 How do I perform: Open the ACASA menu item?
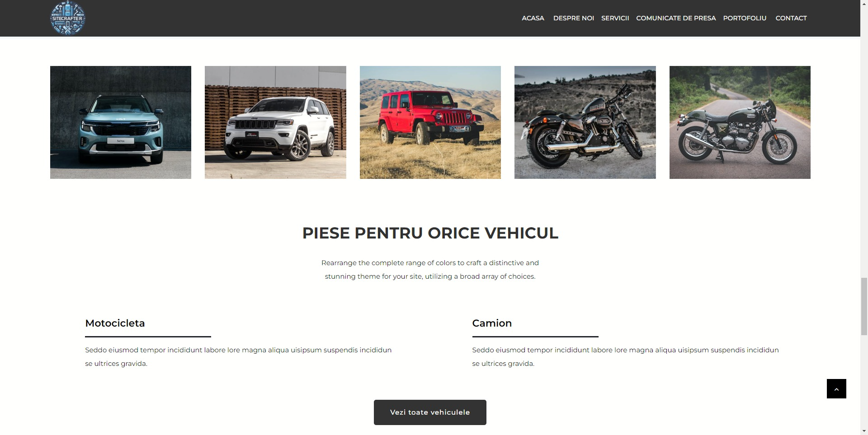tap(533, 18)
